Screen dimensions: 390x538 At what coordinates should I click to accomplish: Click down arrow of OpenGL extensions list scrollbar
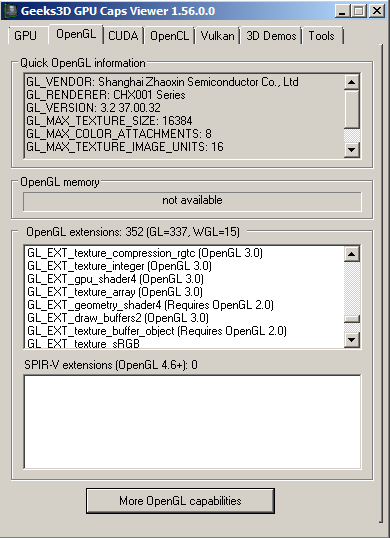pyautogui.click(x=352, y=340)
